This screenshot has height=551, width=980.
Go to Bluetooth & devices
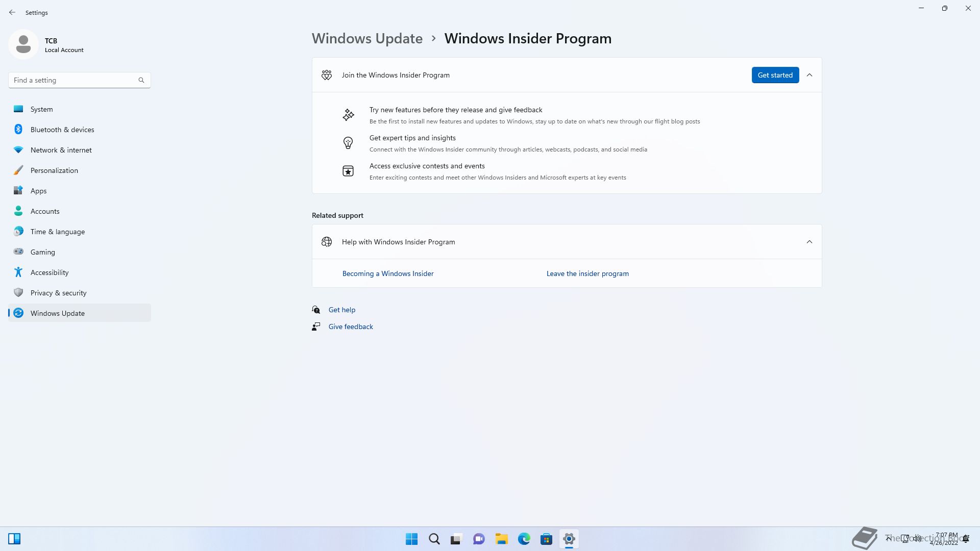coord(80,129)
